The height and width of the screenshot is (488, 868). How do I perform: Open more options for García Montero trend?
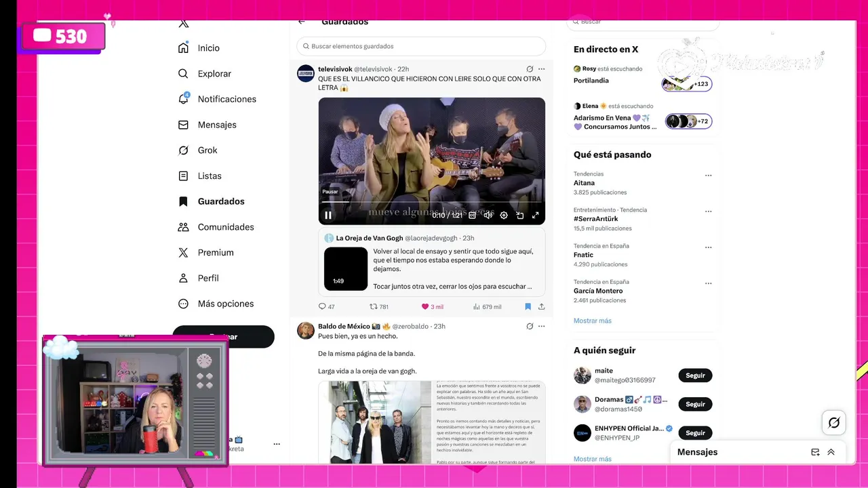coord(708,283)
